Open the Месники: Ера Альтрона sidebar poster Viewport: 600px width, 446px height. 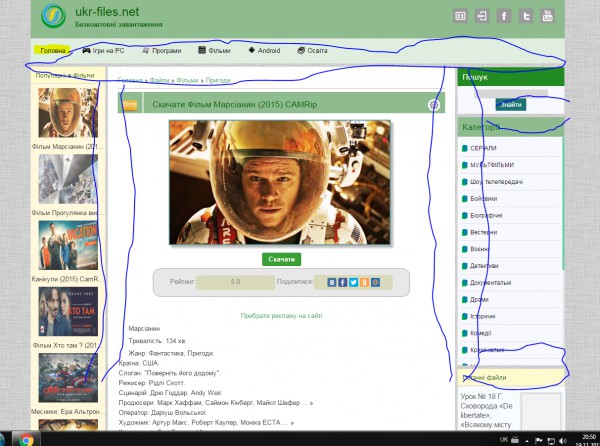(68, 378)
